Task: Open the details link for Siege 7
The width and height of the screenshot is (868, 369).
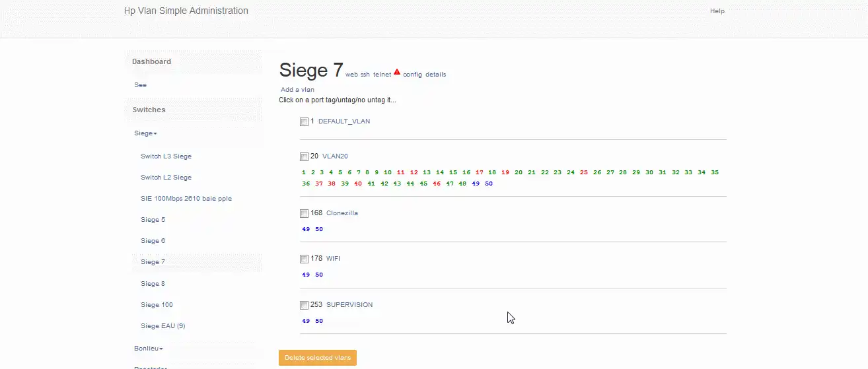Action: tap(435, 75)
